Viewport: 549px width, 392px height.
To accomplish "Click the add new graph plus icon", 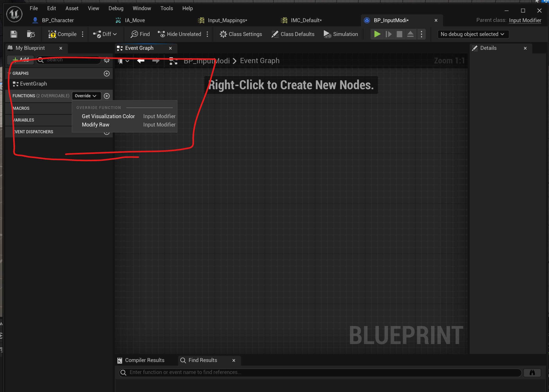I will pos(107,74).
